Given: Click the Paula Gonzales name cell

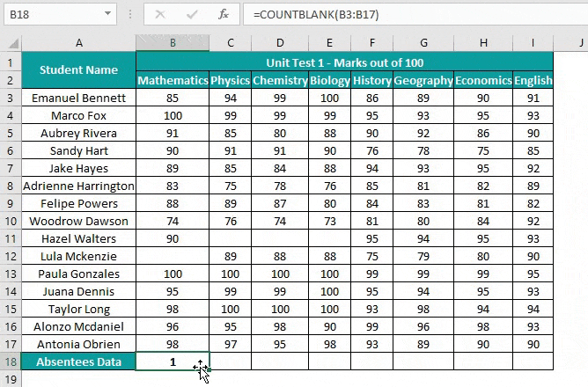Looking at the screenshot, I should [78, 274].
